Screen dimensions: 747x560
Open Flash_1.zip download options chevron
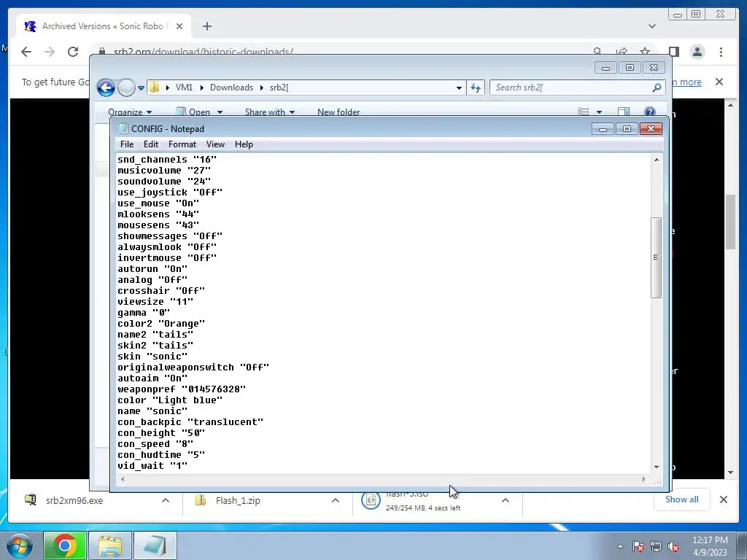click(x=336, y=500)
